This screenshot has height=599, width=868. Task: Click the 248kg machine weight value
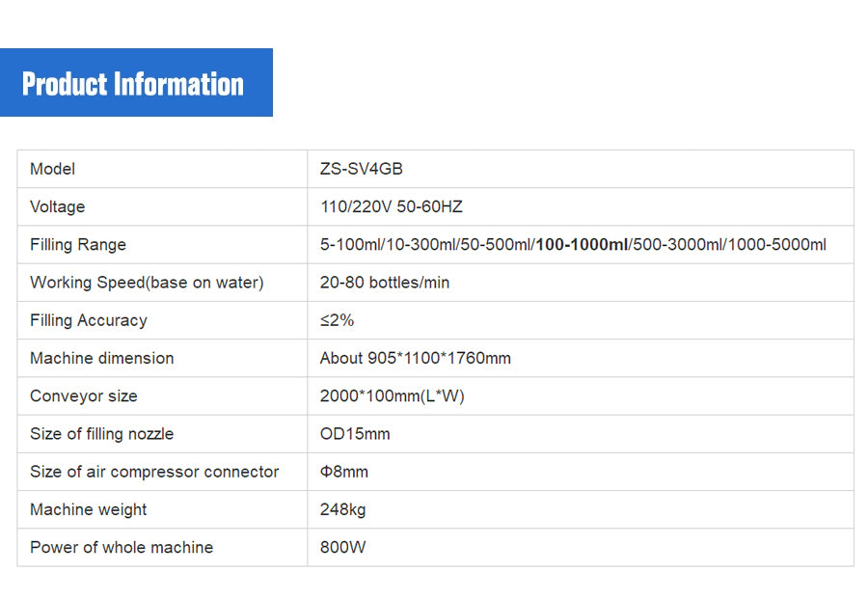[343, 509]
